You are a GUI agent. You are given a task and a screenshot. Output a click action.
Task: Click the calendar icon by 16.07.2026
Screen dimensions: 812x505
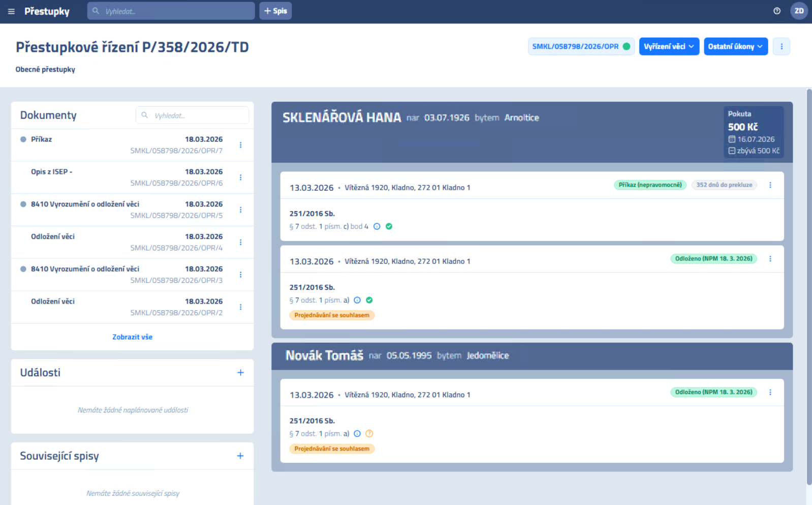point(732,139)
